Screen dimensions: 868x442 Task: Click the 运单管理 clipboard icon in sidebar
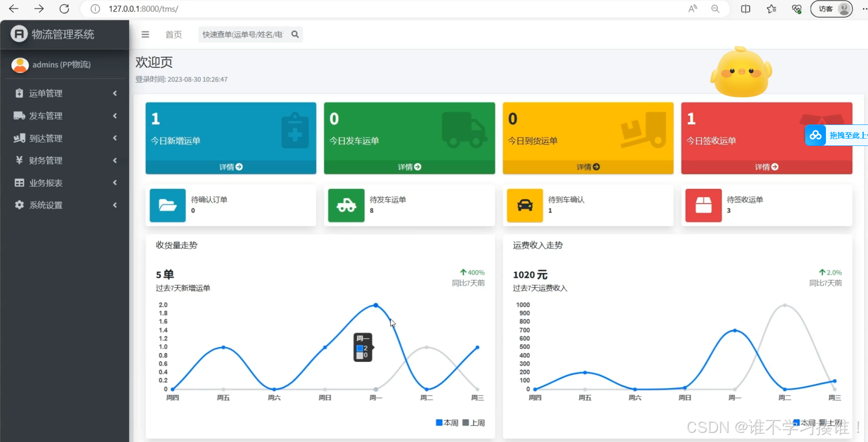click(19, 93)
